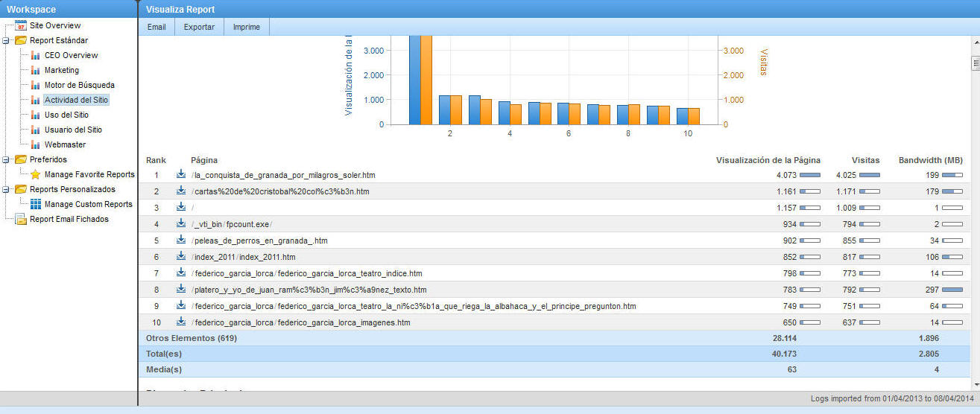Click download icon for lorca_teatro_indice row

point(181,273)
